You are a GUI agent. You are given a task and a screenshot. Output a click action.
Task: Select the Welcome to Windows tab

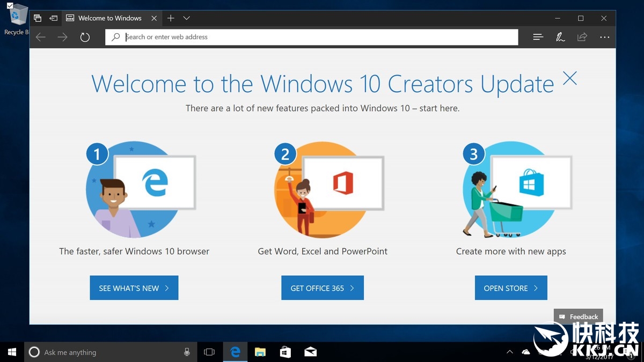click(109, 18)
